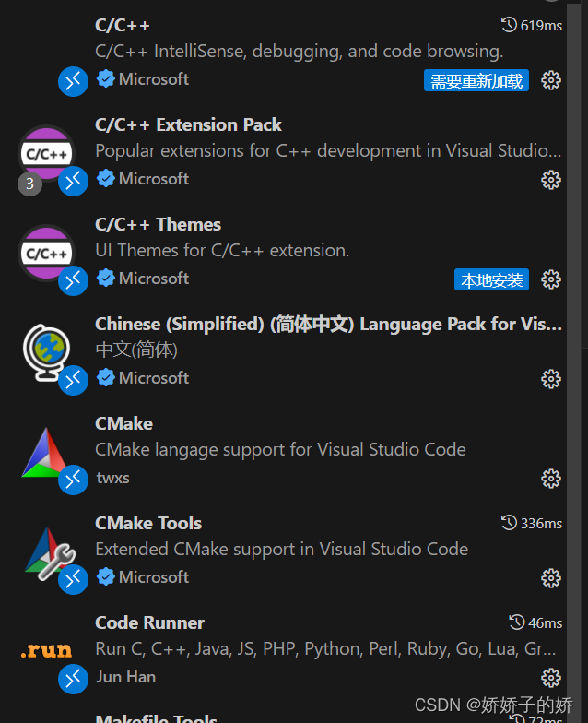The width and height of the screenshot is (588, 723).
Task: Click the CMake Tools wrench logo
Action: click(48, 551)
